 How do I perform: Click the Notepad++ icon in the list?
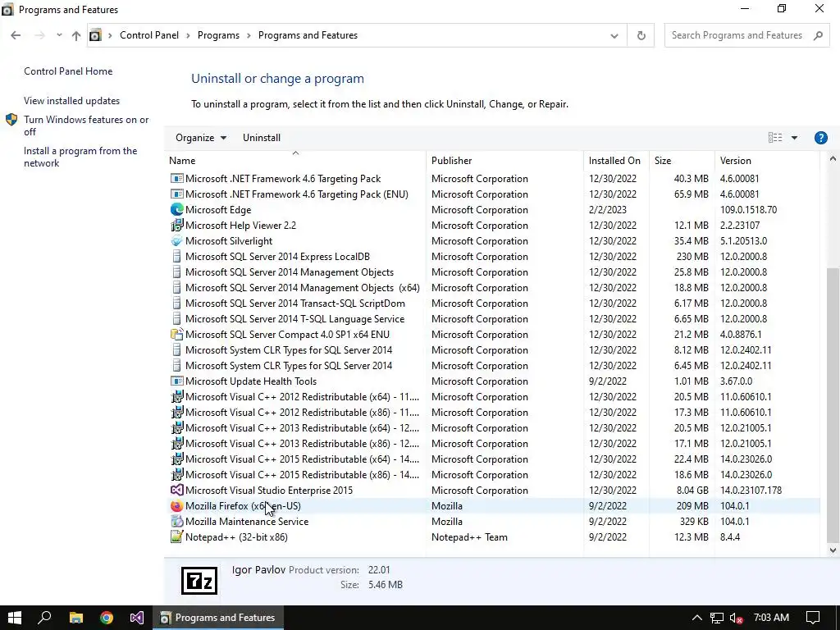click(x=176, y=536)
